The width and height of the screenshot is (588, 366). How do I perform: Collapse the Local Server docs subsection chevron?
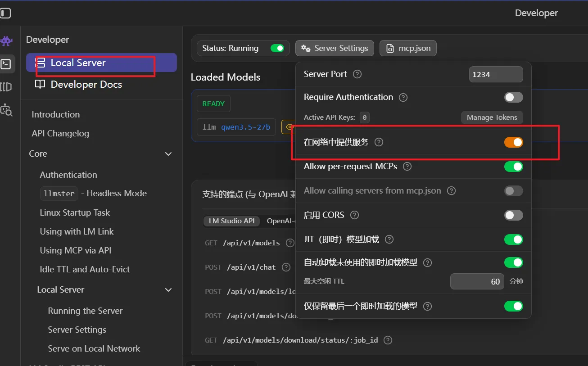coord(168,290)
